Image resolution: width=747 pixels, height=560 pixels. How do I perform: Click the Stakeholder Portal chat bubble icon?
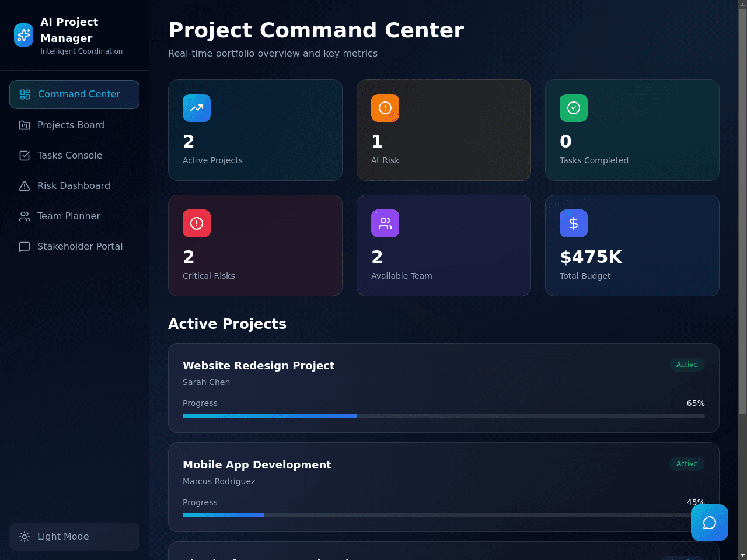(25, 247)
